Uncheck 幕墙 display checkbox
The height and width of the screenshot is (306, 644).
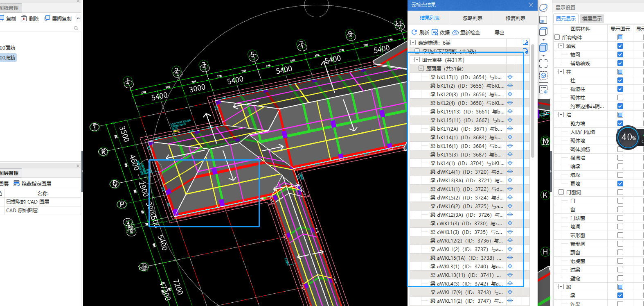tap(620, 184)
